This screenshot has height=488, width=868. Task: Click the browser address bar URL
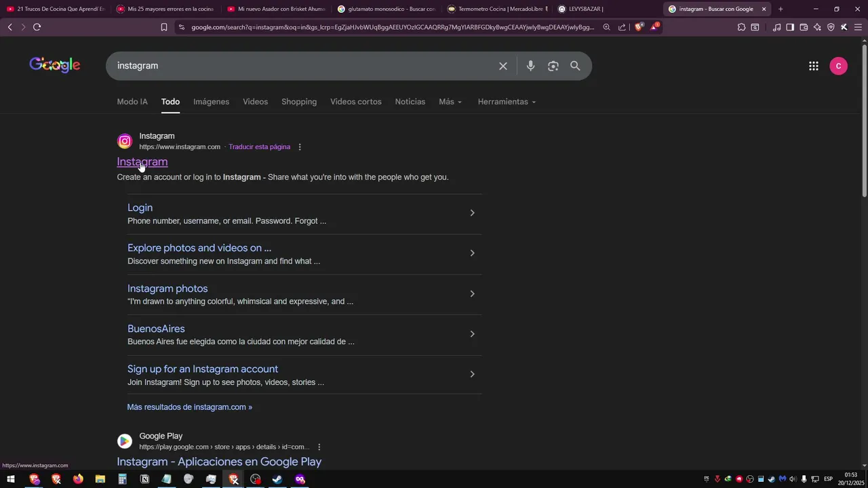(x=392, y=27)
